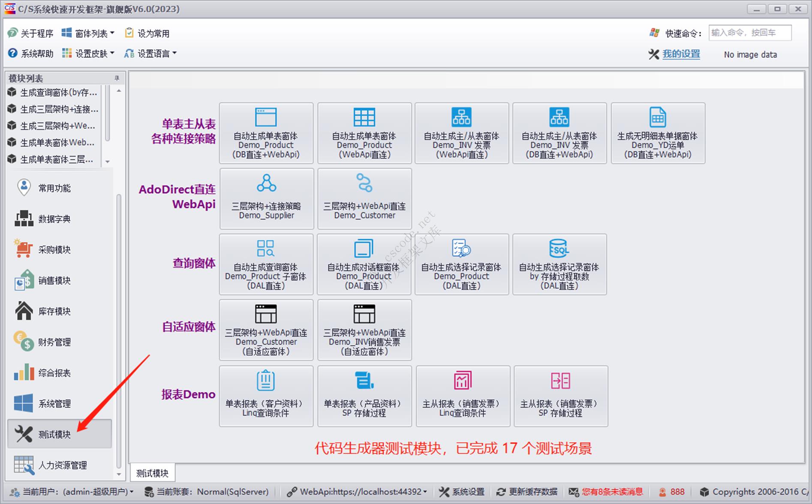Screen dimensions: 812x504
Task: Click the 我的设置 link
Action: coord(681,54)
